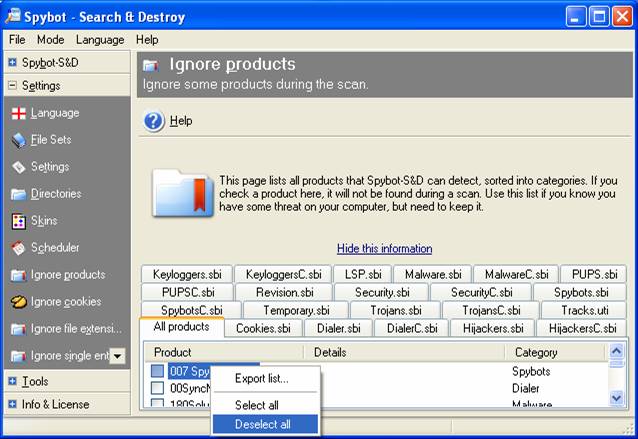Click the Ignore single entries folder icon
Screen dimensions: 638x439
click(x=19, y=356)
